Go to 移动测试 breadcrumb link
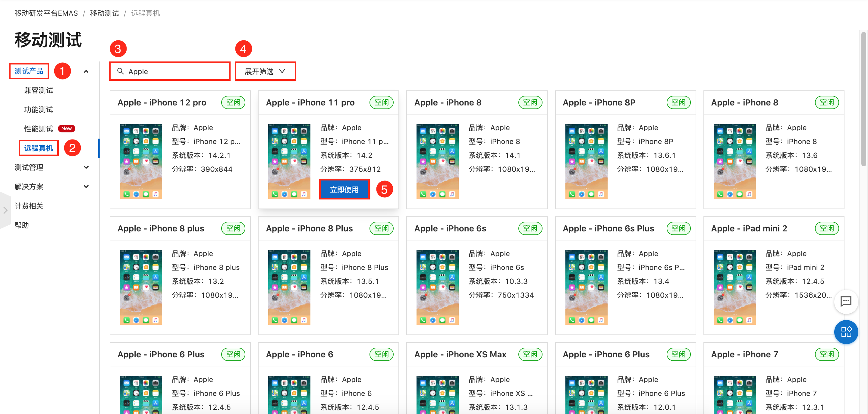The width and height of the screenshot is (868, 414). pos(105,13)
